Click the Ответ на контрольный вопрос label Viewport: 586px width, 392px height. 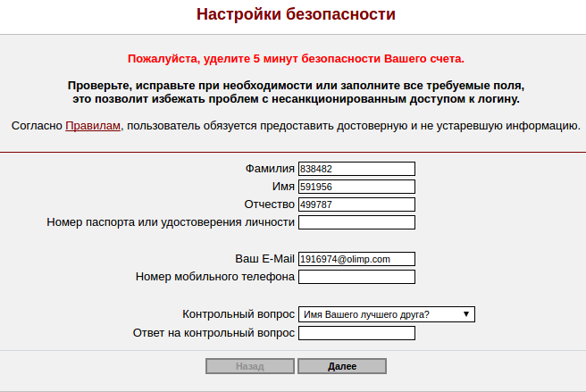click(x=213, y=333)
